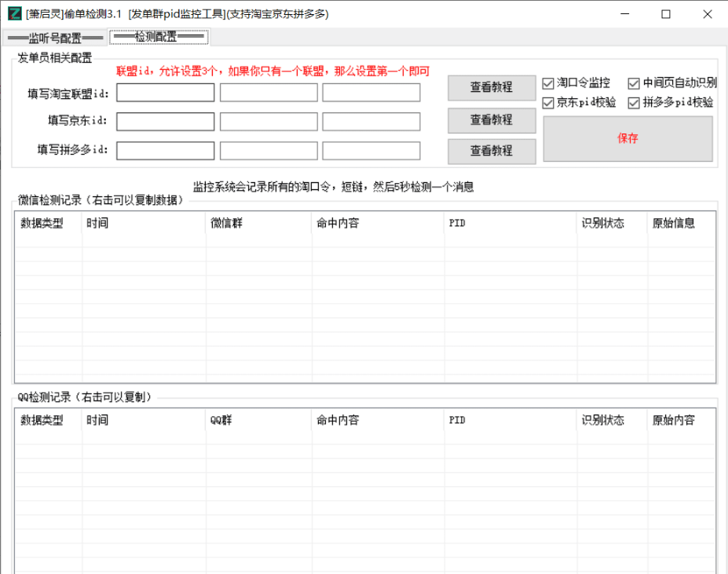Screen dimensions: 728x574
Task: Minimize the 偷单检测3.1 window
Action: pos(625,14)
